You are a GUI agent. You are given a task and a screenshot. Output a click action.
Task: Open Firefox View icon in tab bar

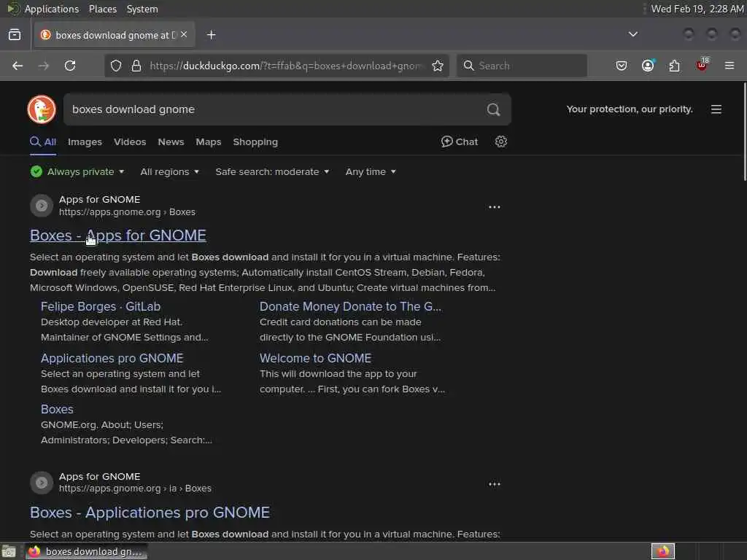[x=15, y=35]
